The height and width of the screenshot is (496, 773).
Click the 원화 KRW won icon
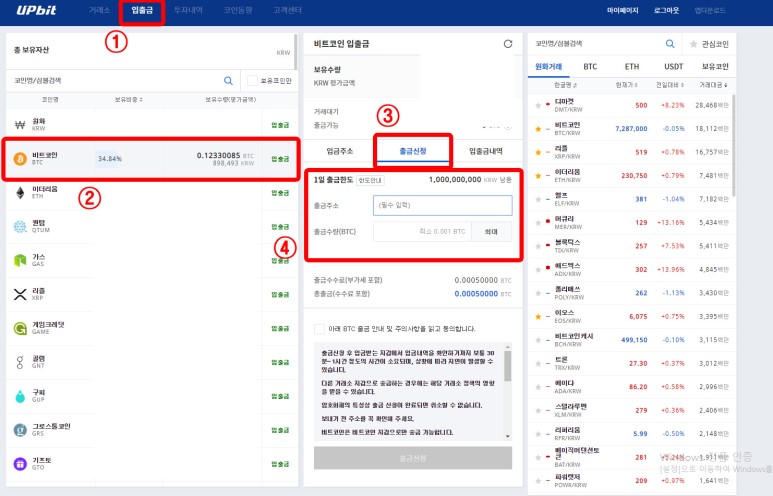[x=20, y=125]
